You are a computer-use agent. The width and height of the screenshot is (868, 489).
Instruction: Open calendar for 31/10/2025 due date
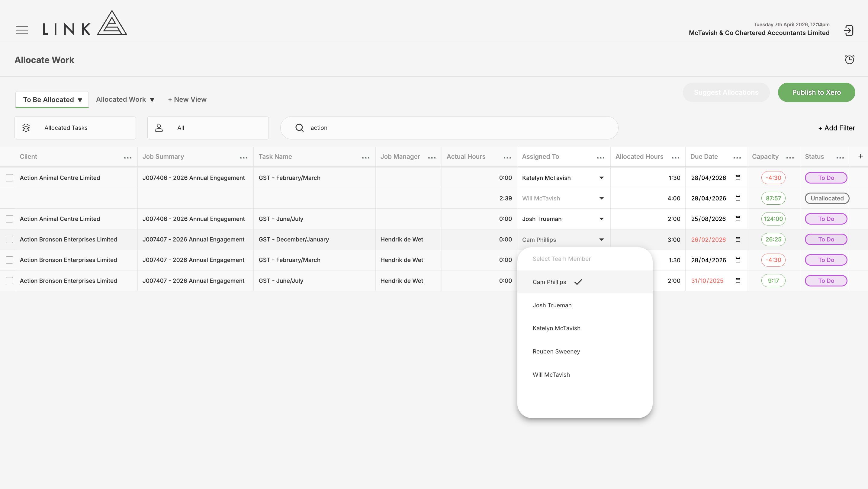point(738,280)
